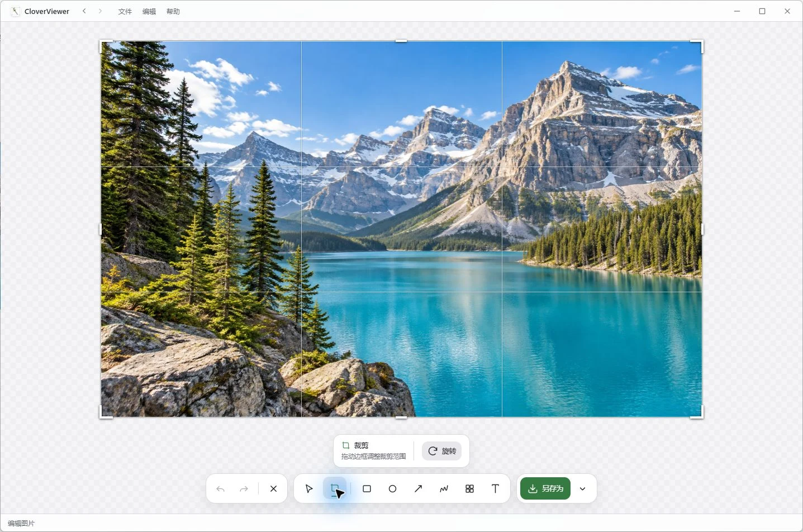
Task: Cancel editing with the X icon
Action: [x=273, y=489]
